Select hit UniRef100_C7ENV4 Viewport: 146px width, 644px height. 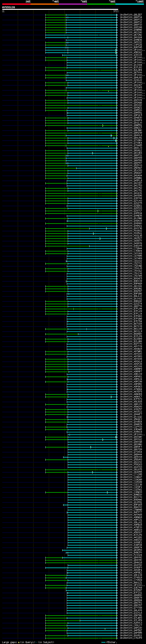pos(131,251)
